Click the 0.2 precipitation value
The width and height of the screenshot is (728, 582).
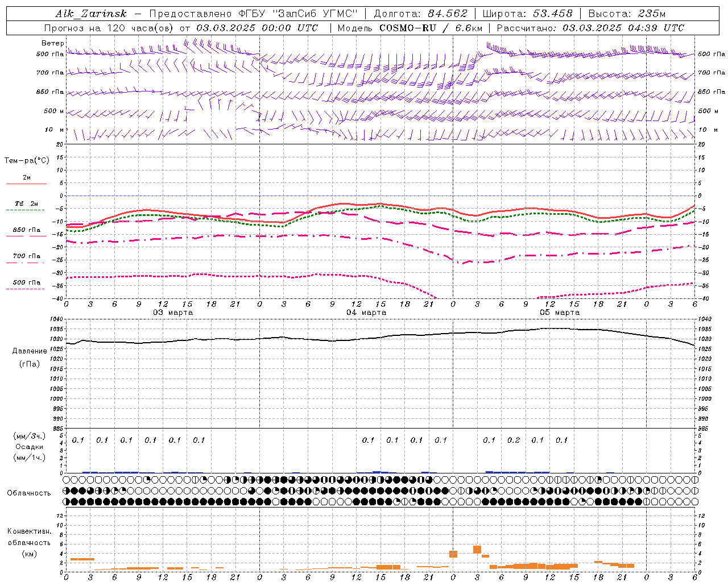(514, 440)
